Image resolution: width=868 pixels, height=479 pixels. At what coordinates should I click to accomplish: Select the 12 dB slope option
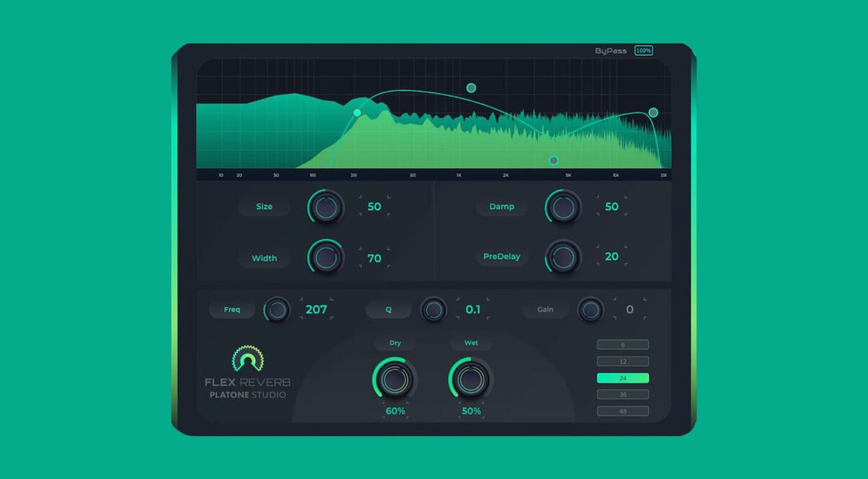[622, 361]
